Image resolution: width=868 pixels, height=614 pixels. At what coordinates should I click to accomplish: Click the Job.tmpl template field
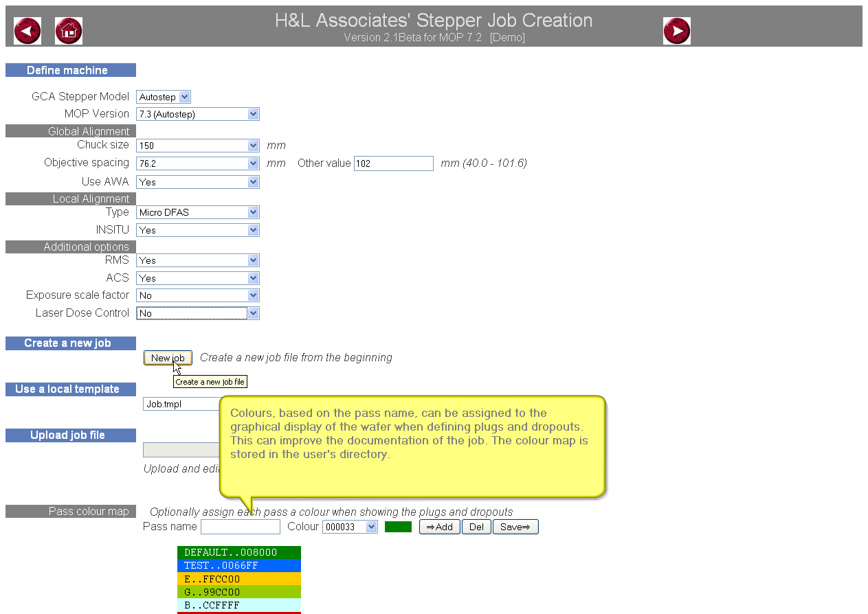click(x=181, y=404)
